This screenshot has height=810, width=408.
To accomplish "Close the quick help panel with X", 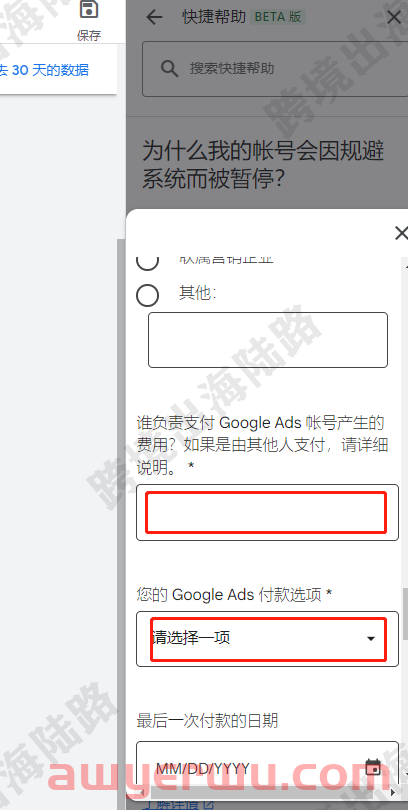I will 395,17.
